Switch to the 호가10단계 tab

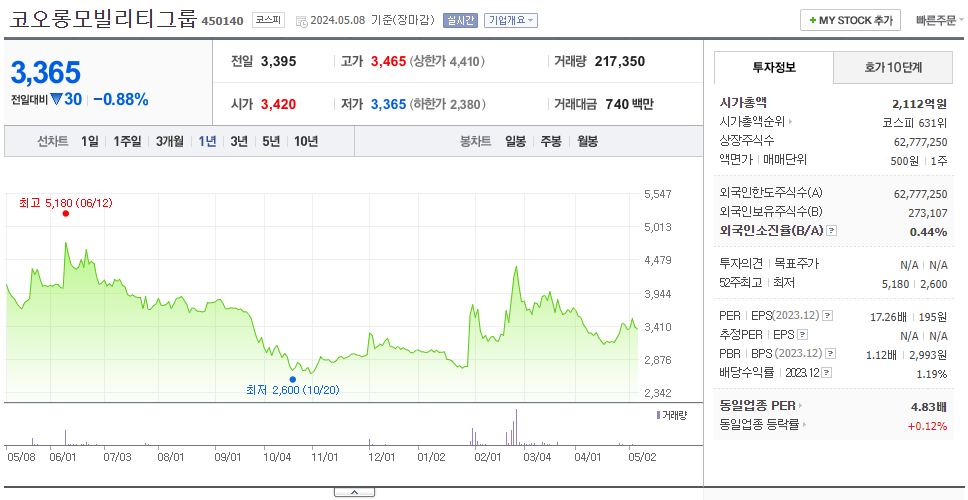click(x=893, y=68)
